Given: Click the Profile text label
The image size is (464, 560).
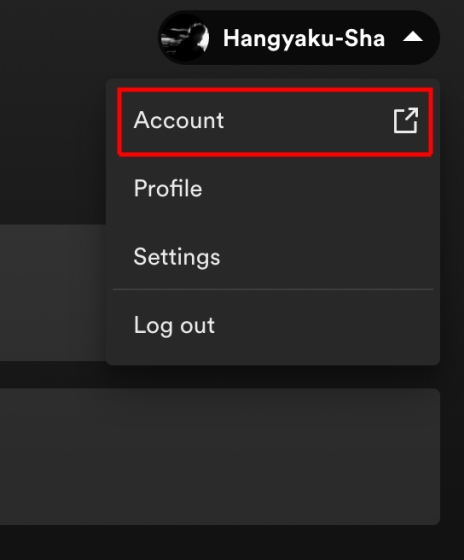Looking at the screenshot, I should (168, 188).
